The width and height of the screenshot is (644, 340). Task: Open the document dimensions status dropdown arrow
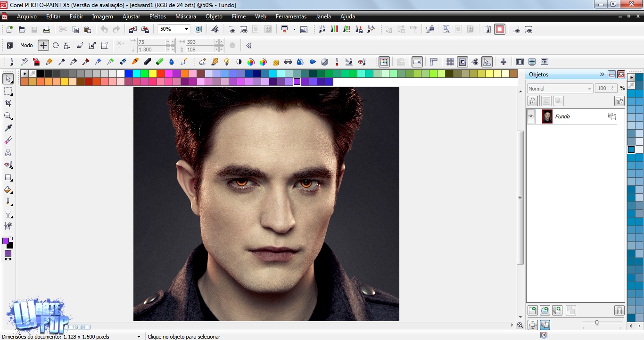tap(139, 337)
